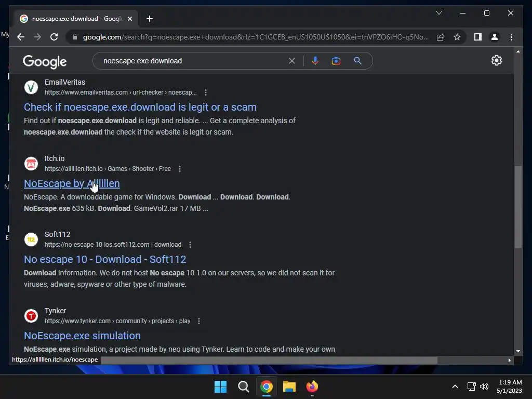Open Windows taskbar search
Viewport: 532px width, 399px height.
tap(243, 387)
